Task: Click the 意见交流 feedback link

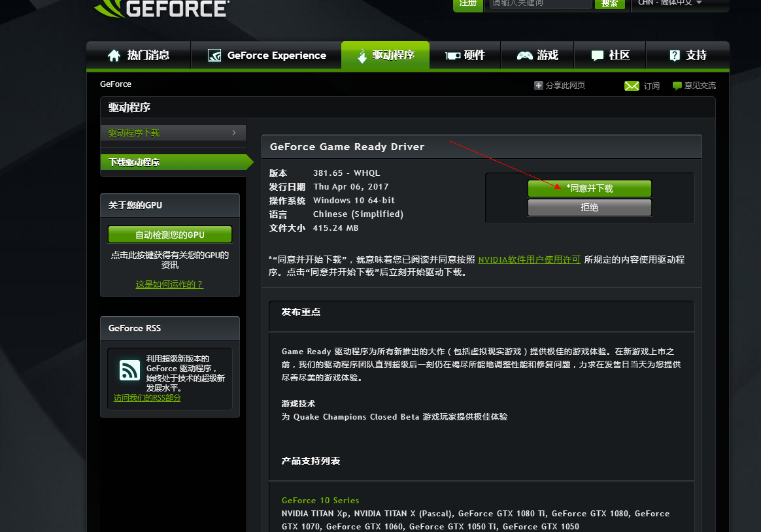Action: (700, 86)
